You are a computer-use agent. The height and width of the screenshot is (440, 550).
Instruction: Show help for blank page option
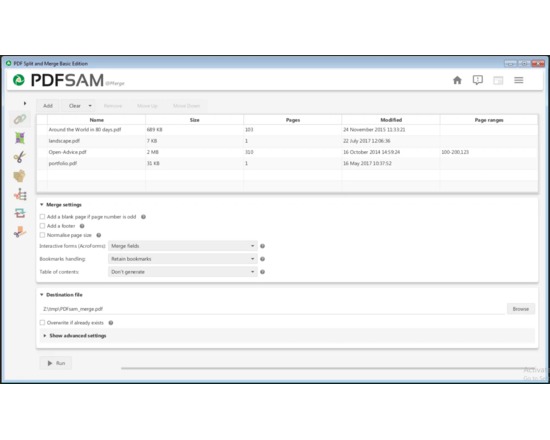pyautogui.click(x=143, y=217)
